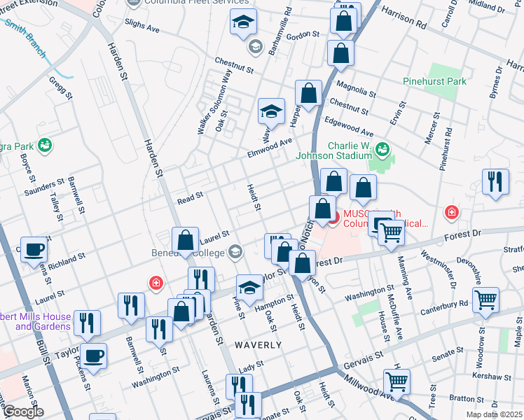This screenshot has width=524, height=420.
Task: Open the shopping bag marker beside Harrison Rd
Action: (343, 22)
